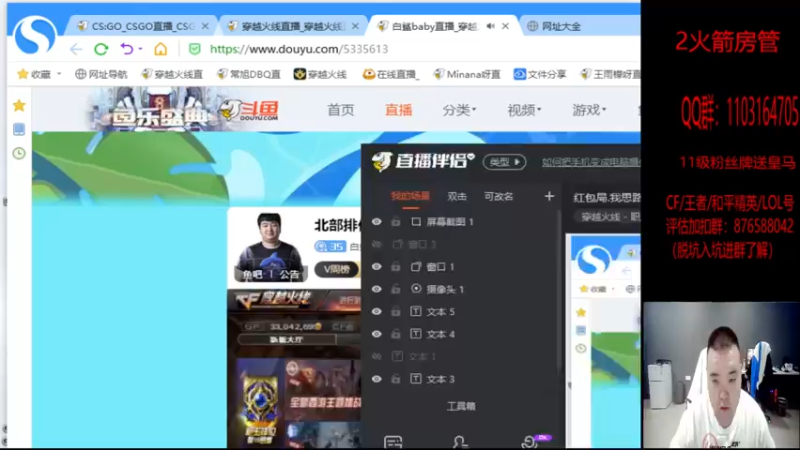Open the 在线直播_ bookmark
Screen dimensions: 800x450
pos(391,74)
